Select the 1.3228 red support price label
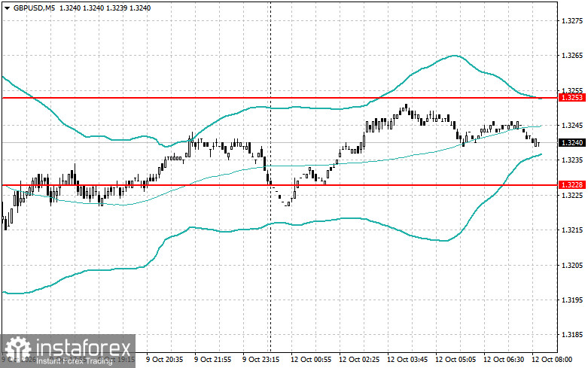The height and width of the screenshot is (368, 588). [x=572, y=184]
